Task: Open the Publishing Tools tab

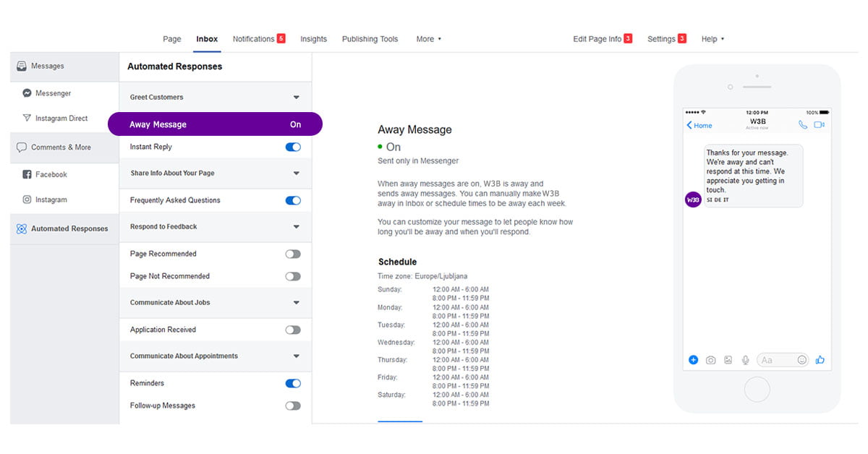Action: point(370,39)
